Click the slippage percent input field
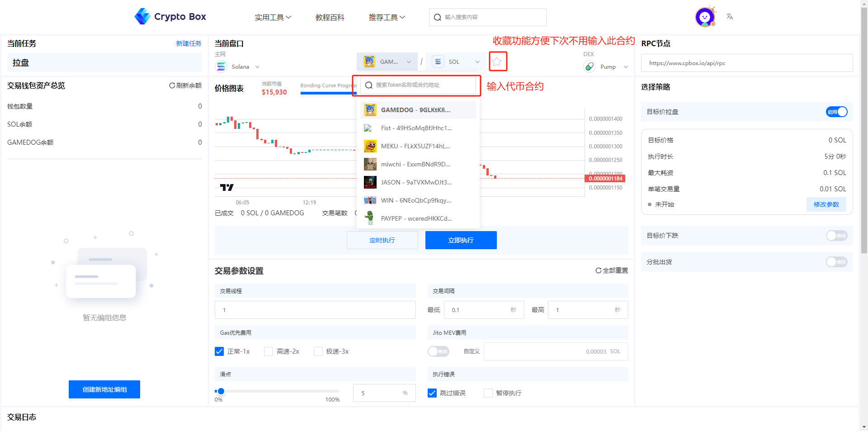868x431 pixels. coord(384,393)
